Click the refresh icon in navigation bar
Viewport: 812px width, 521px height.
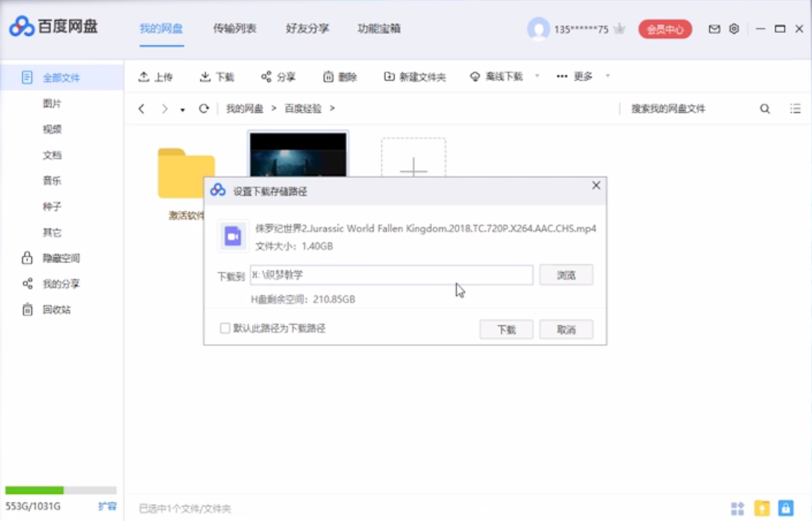pos(204,109)
